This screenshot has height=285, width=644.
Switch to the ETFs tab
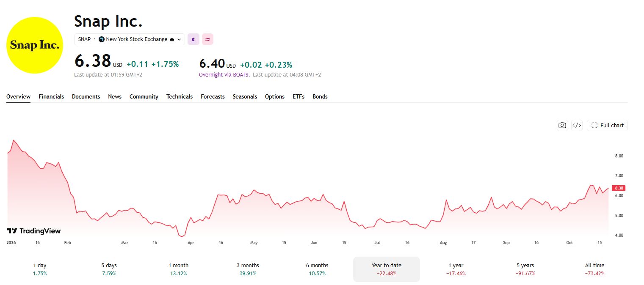point(299,96)
